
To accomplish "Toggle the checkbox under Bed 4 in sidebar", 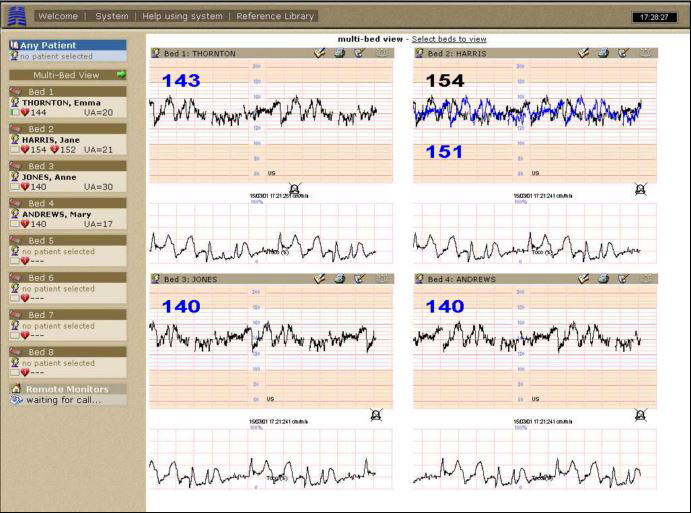I will click(14, 224).
